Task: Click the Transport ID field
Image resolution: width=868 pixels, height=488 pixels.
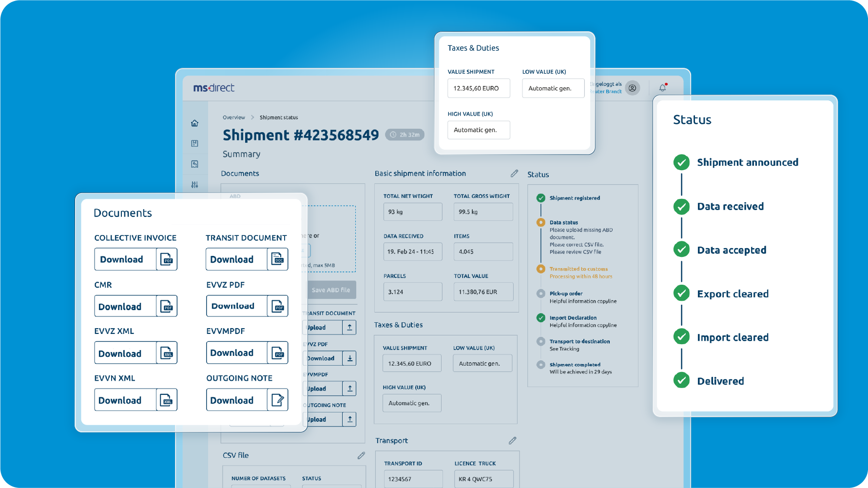Action: [413, 479]
